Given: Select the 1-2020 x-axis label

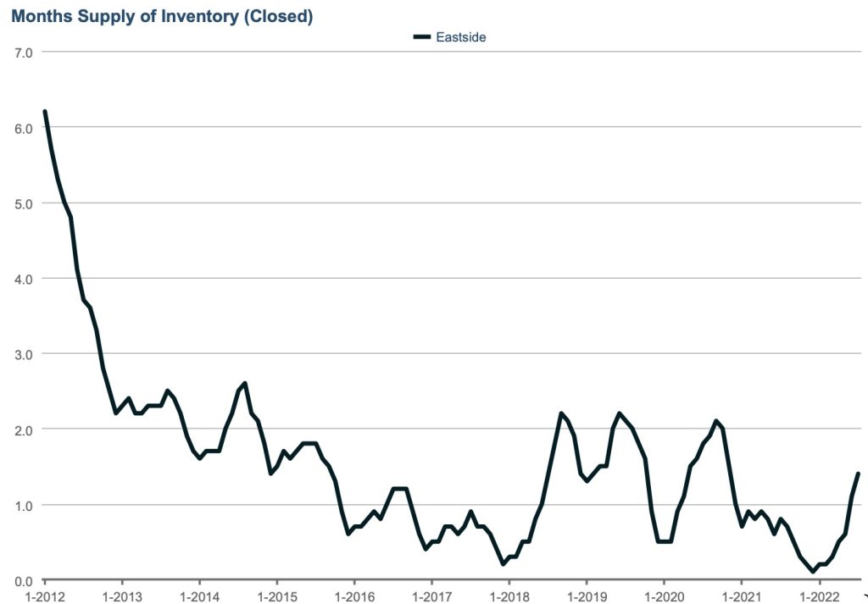Looking at the screenshot, I should [x=663, y=595].
